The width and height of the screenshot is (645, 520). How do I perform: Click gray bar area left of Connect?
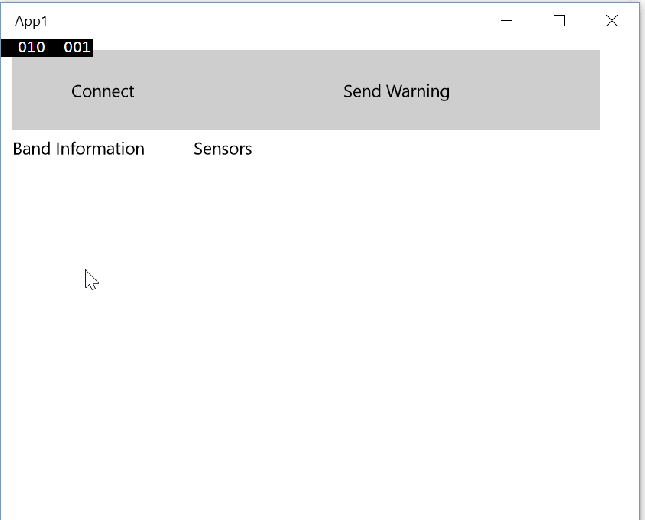(35, 91)
